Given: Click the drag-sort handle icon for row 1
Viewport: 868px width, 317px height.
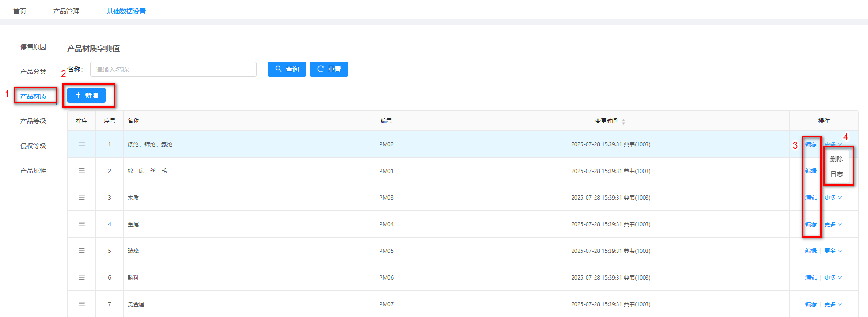Looking at the screenshot, I should tap(82, 144).
